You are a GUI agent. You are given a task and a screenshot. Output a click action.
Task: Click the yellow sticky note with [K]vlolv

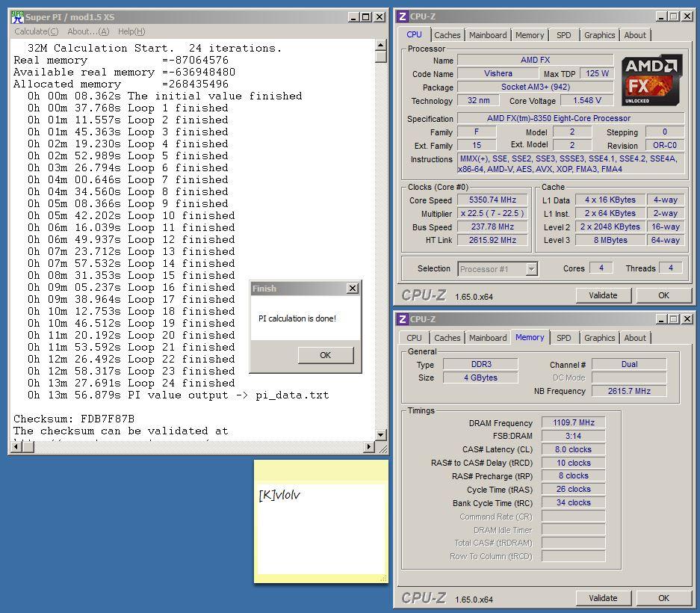pyautogui.click(x=320, y=521)
